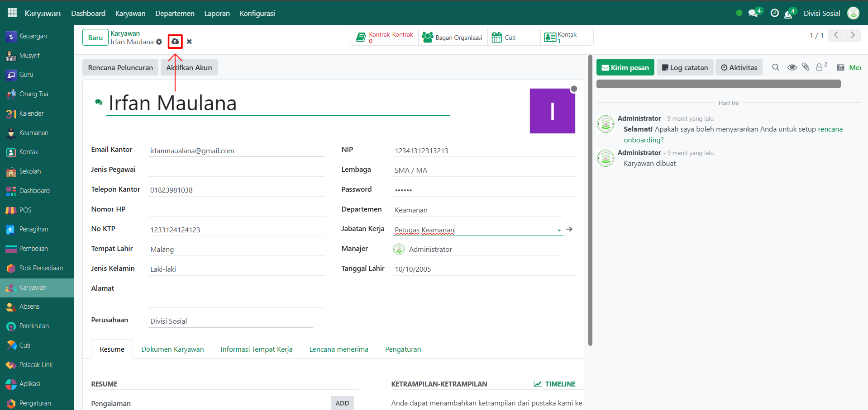Open the Konfigurasi menu
Screen dimensions: 868x410
tap(257, 13)
